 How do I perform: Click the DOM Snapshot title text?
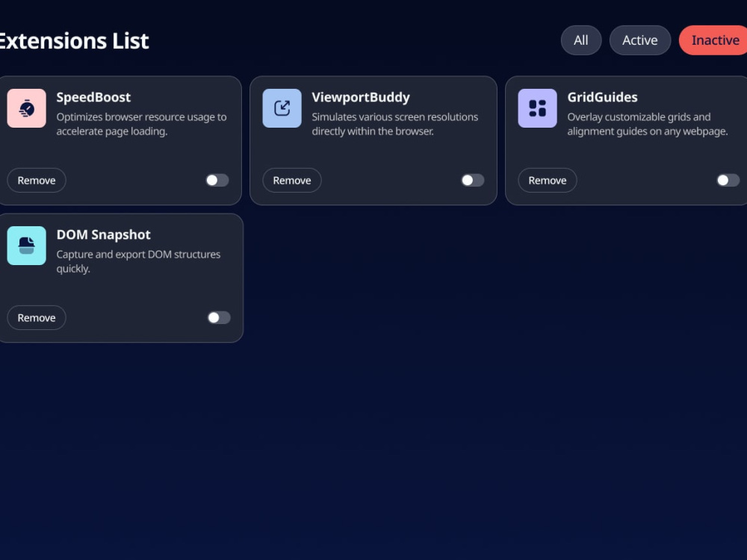(103, 234)
